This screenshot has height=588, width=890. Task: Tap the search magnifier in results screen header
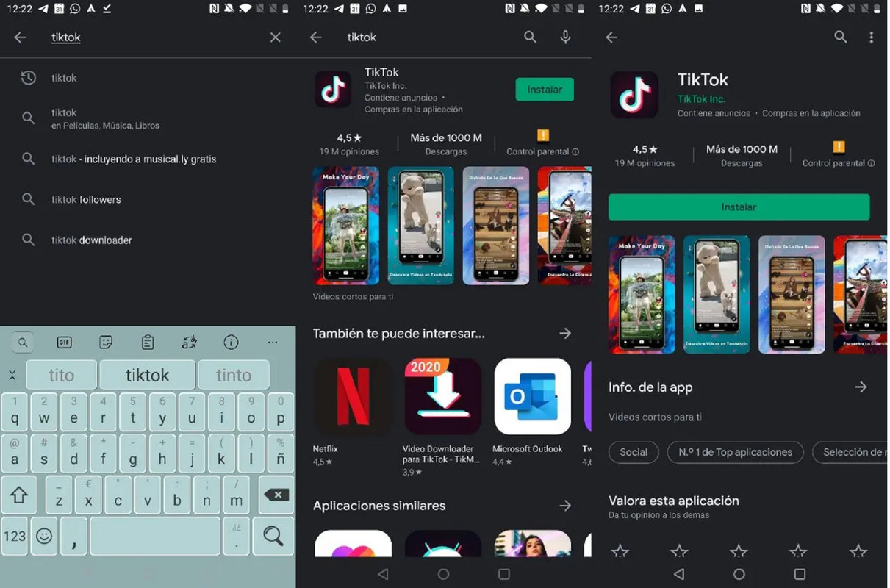530,37
